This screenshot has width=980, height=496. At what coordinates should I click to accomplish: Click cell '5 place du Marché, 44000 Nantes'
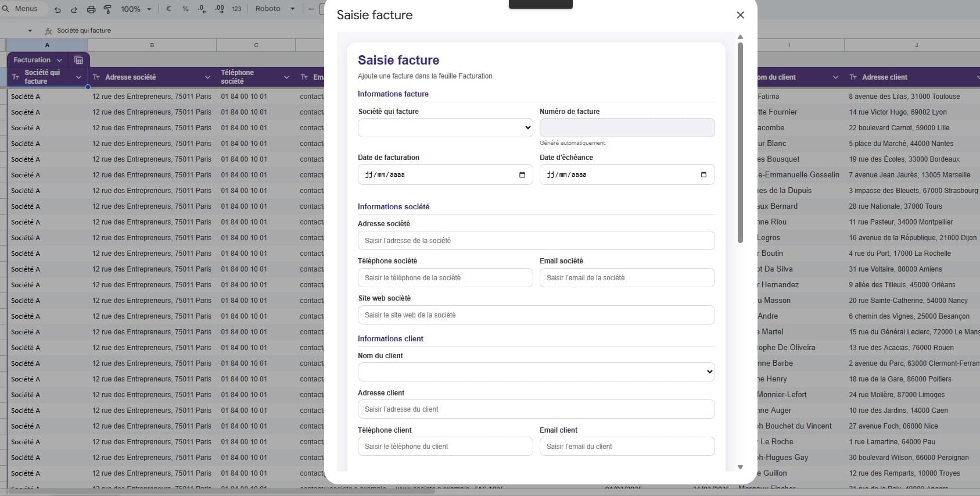click(x=912, y=144)
